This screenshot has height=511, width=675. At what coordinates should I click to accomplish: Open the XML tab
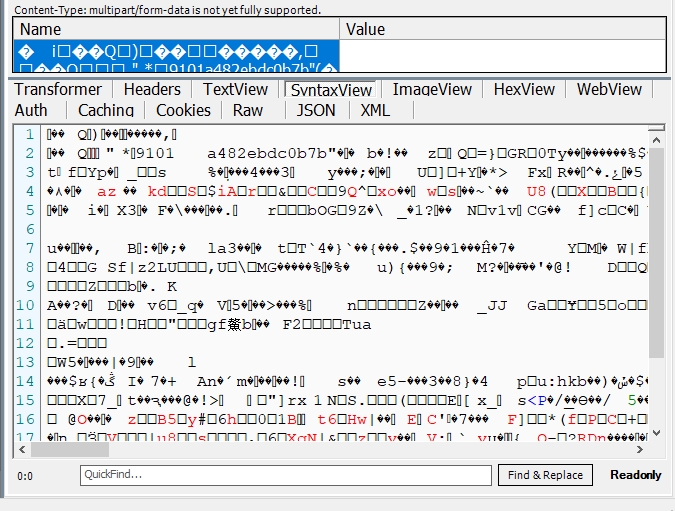tap(375, 110)
